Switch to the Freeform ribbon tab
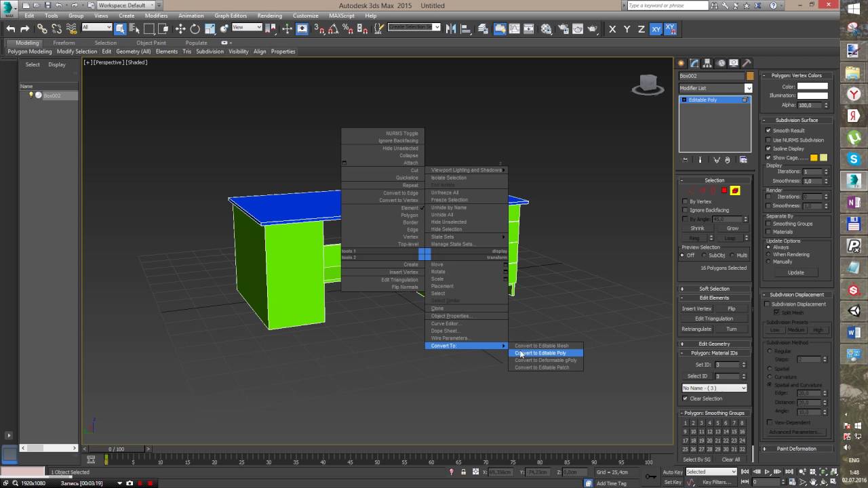The width and height of the screenshot is (868, 488). tap(64, 43)
